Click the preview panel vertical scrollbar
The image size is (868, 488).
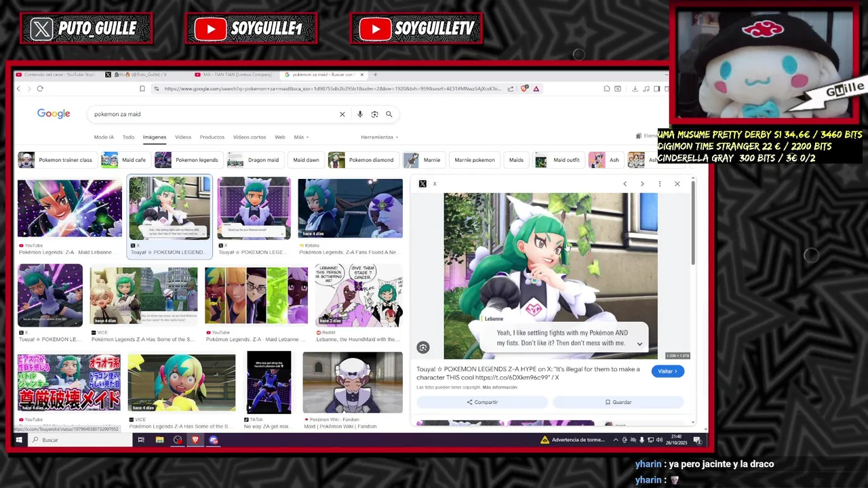coord(692,224)
